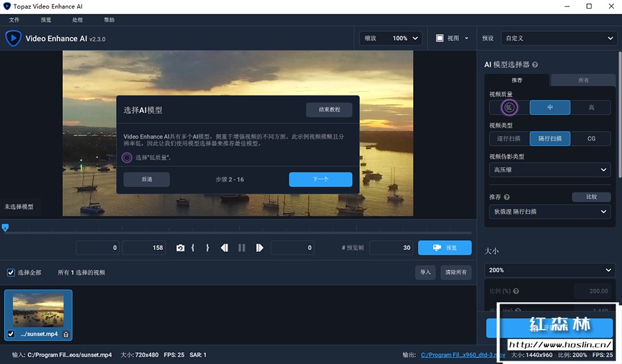Screen dimensions: 622x364
Task: Select 隔行扫描 video type
Action: (550, 139)
